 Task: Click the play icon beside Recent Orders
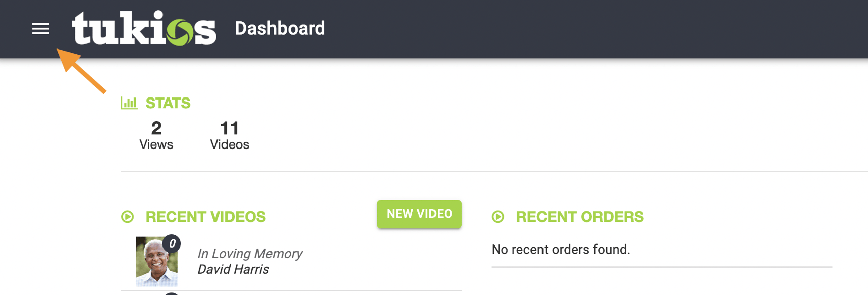(x=498, y=217)
